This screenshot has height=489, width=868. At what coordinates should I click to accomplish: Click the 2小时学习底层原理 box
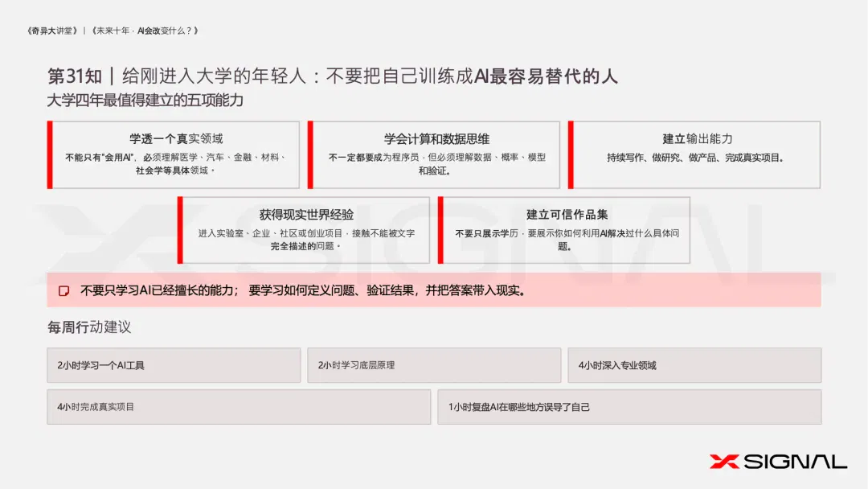click(x=434, y=365)
